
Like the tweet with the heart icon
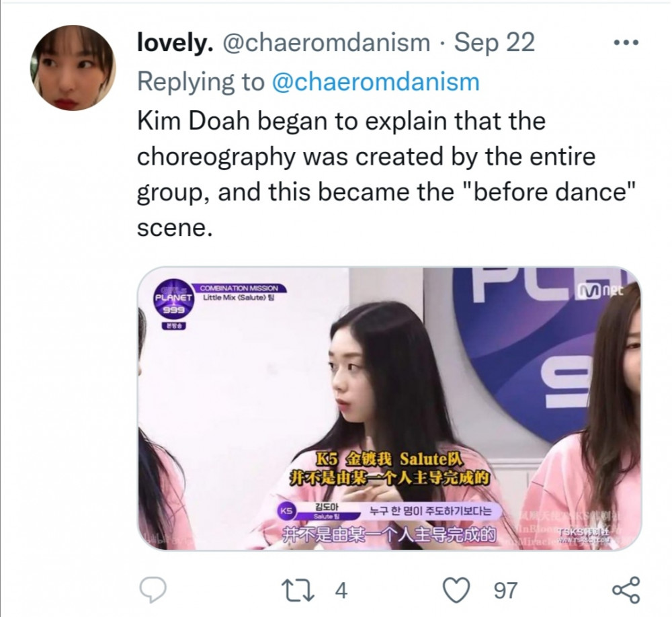tap(456, 590)
